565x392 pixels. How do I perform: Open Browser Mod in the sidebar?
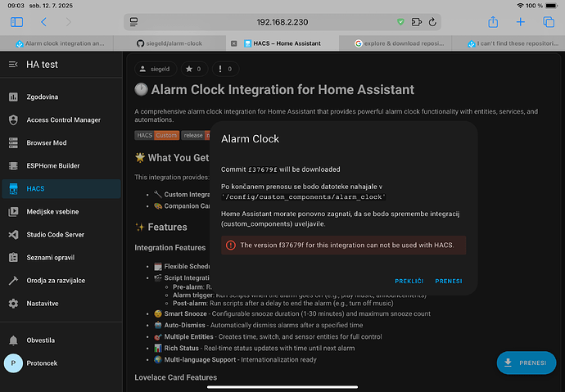[61, 143]
